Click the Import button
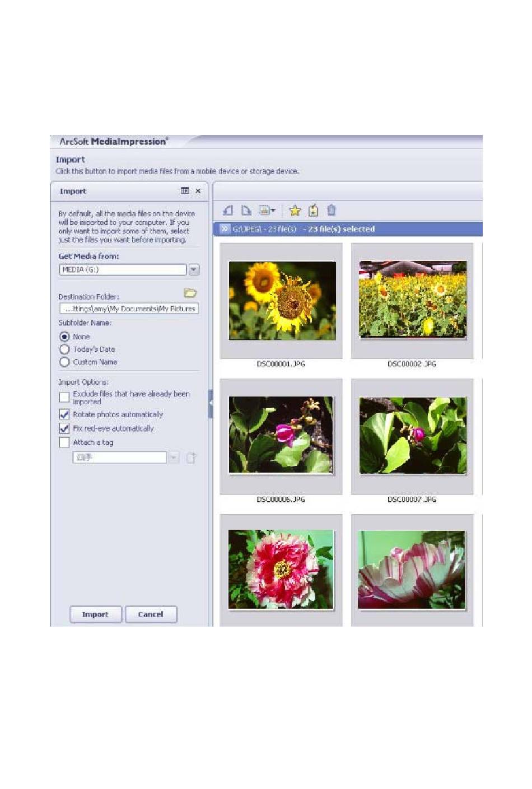The image size is (532, 789). pos(96,614)
